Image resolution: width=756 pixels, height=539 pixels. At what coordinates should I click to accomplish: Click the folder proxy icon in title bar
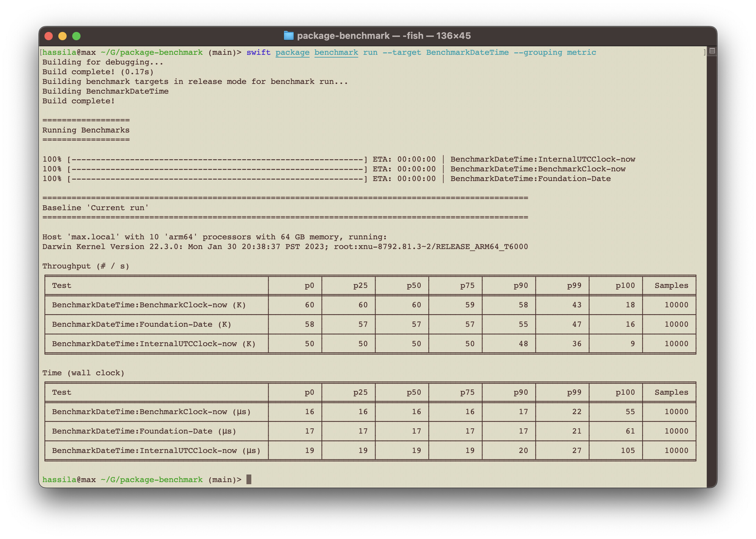288,36
